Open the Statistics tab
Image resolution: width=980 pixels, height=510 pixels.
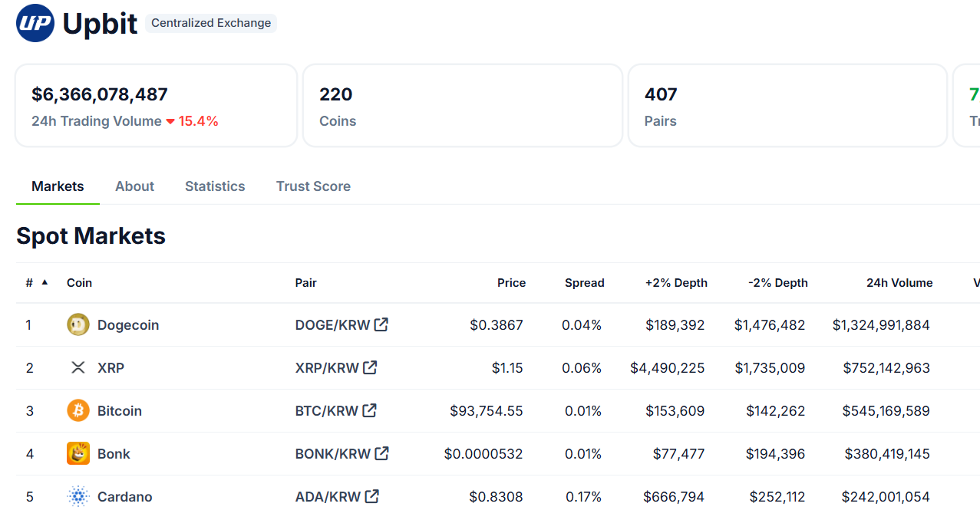(x=215, y=186)
